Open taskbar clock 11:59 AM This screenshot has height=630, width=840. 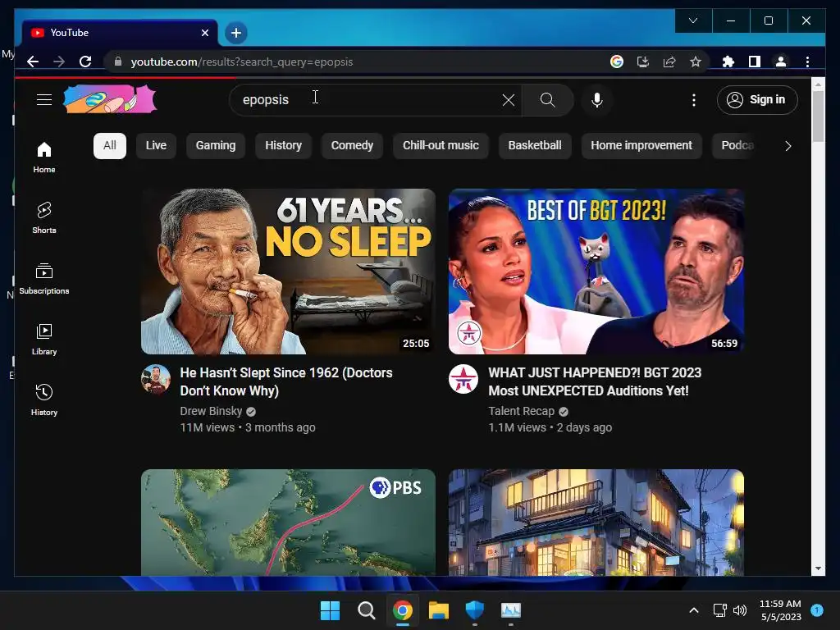coord(780,610)
